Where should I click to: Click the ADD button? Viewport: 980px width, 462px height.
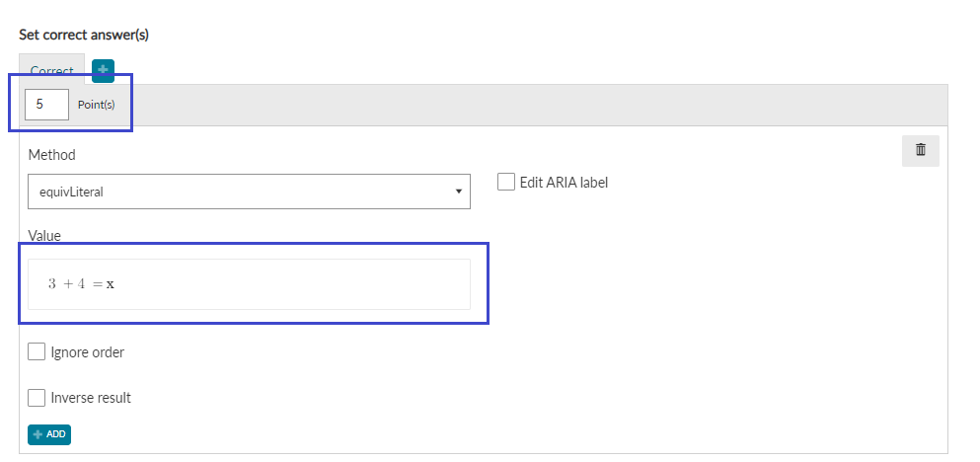tap(49, 434)
